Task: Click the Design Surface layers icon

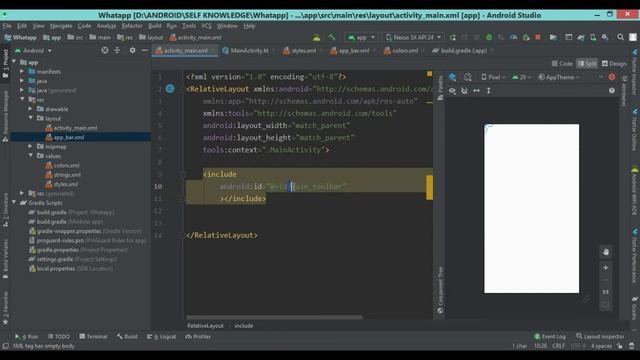Action: coord(452,77)
